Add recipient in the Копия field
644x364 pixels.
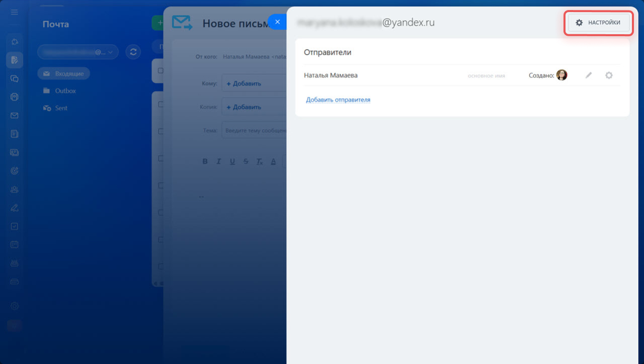tap(244, 107)
